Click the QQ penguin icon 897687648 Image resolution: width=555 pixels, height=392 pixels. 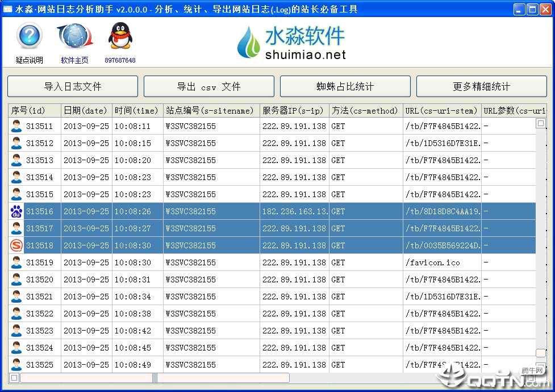coord(120,36)
